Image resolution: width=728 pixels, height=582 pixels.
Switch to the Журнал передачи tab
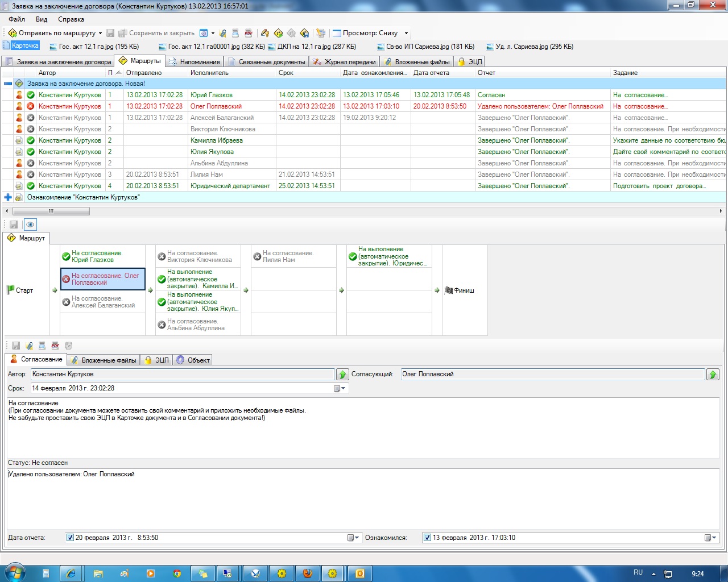pos(345,61)
